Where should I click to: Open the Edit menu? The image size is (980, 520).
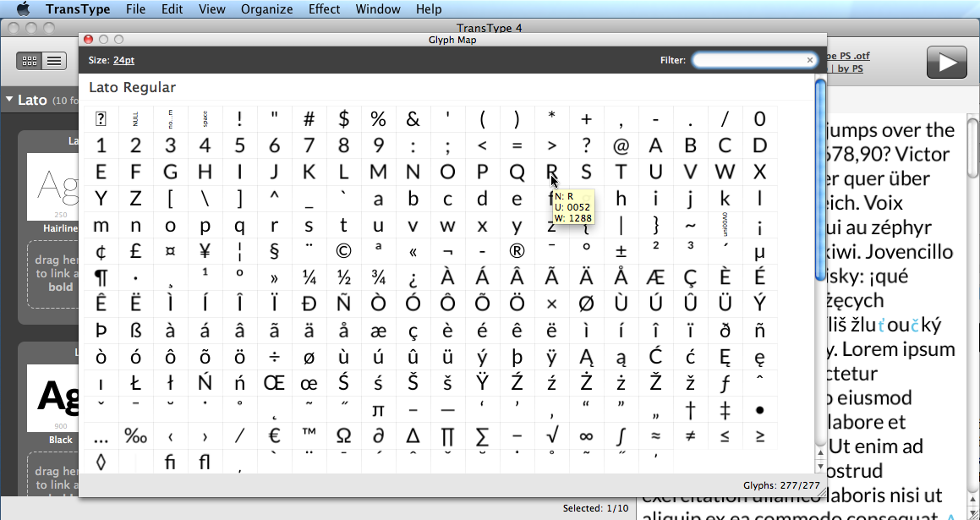point(172,8)
